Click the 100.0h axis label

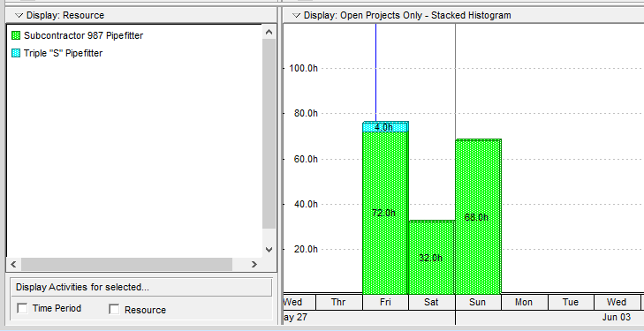pos(303,68)
